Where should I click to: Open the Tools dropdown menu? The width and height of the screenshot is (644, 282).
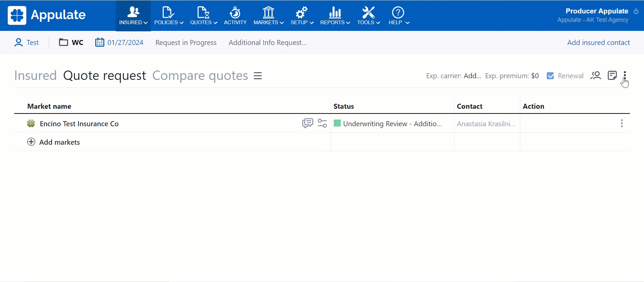[x=368, y=16]
